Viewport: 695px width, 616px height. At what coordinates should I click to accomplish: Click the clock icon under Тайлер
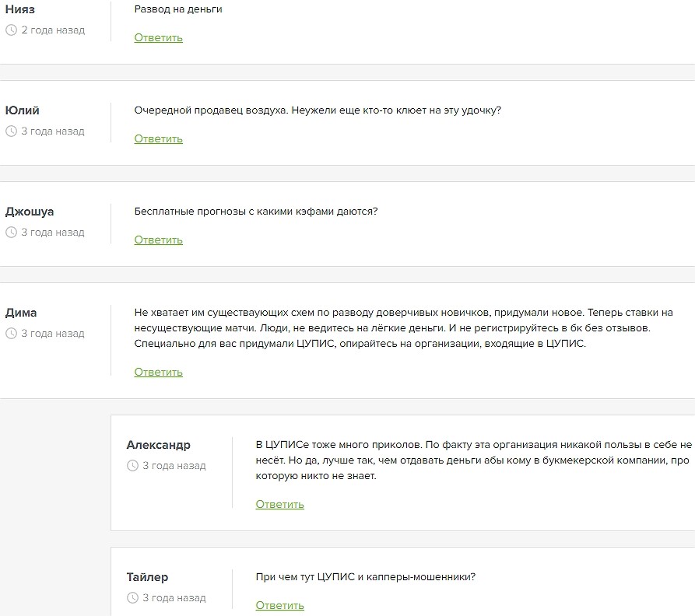click(x=132, y=598)
